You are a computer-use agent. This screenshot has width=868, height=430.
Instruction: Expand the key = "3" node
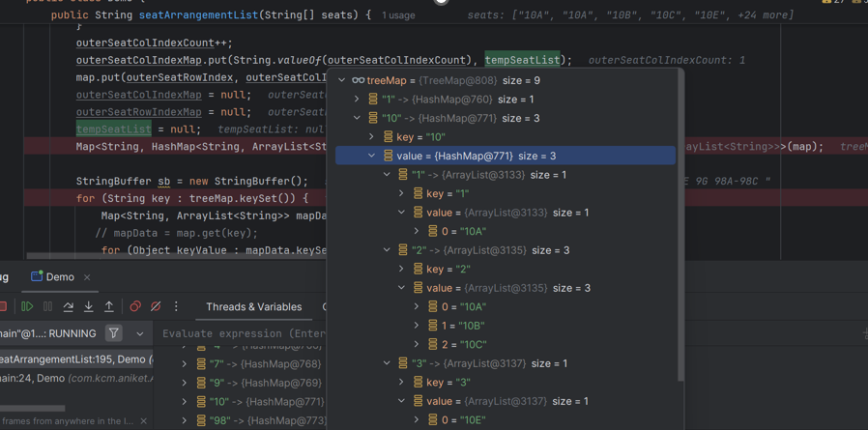(402, 383)
